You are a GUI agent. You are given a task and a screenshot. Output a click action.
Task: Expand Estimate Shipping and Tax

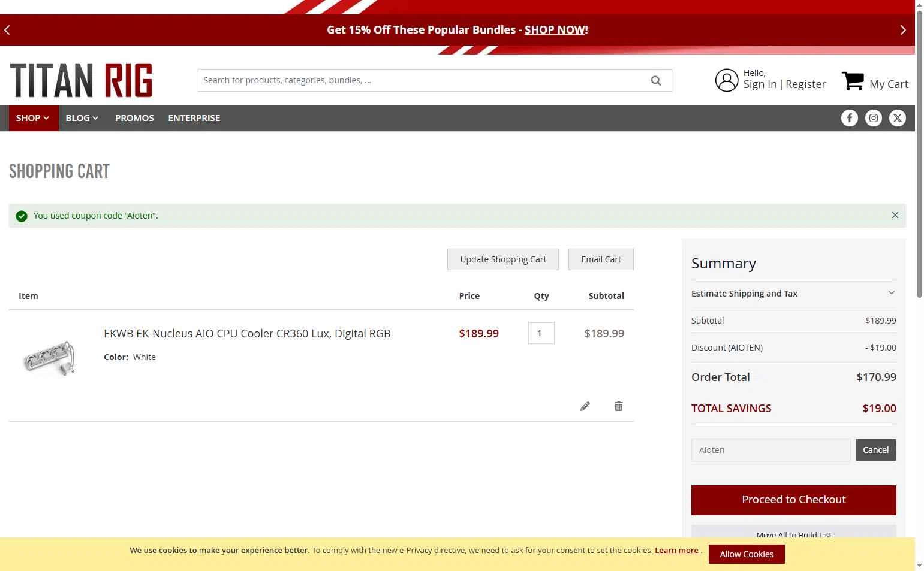coord(793,294)
